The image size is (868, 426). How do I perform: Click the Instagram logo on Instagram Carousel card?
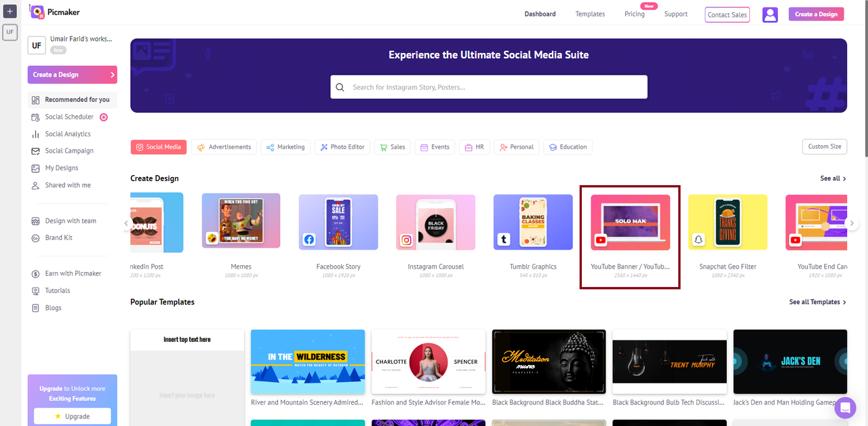(407, 239)
